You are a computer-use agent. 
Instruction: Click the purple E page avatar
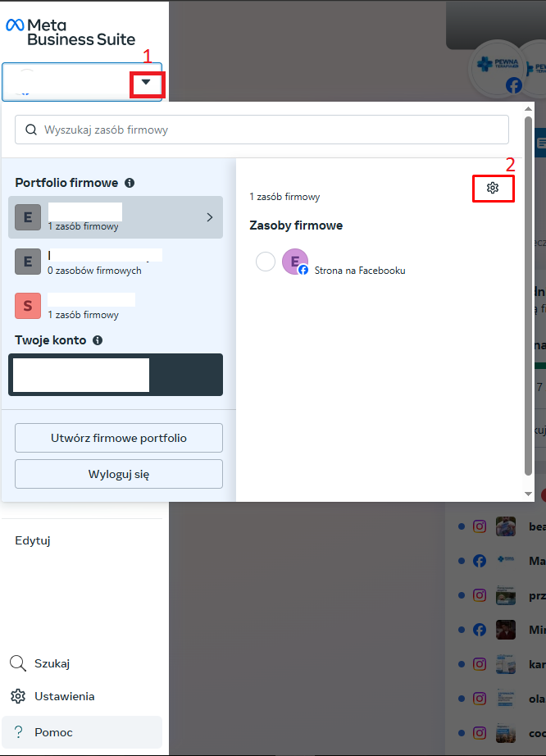(294, 262)
